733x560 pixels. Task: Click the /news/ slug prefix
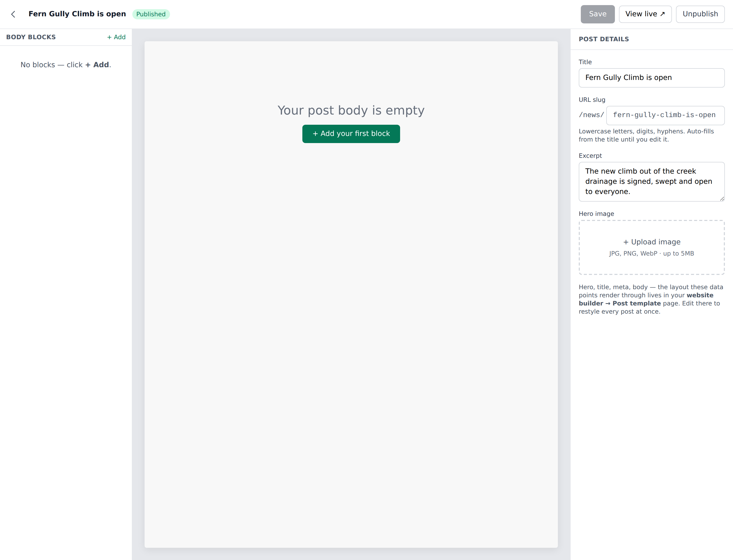(591, 115)
